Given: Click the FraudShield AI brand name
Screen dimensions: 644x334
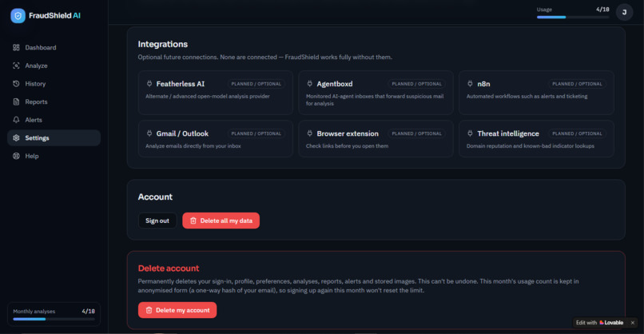Looking at the screenshot, I should [54, 16].
